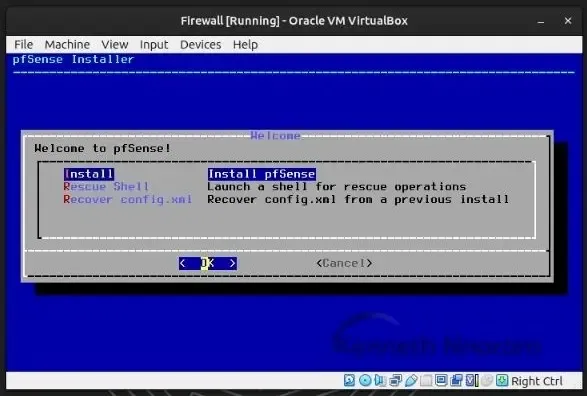
Task: Click the shared folders status icon
Action: [426, 380]
